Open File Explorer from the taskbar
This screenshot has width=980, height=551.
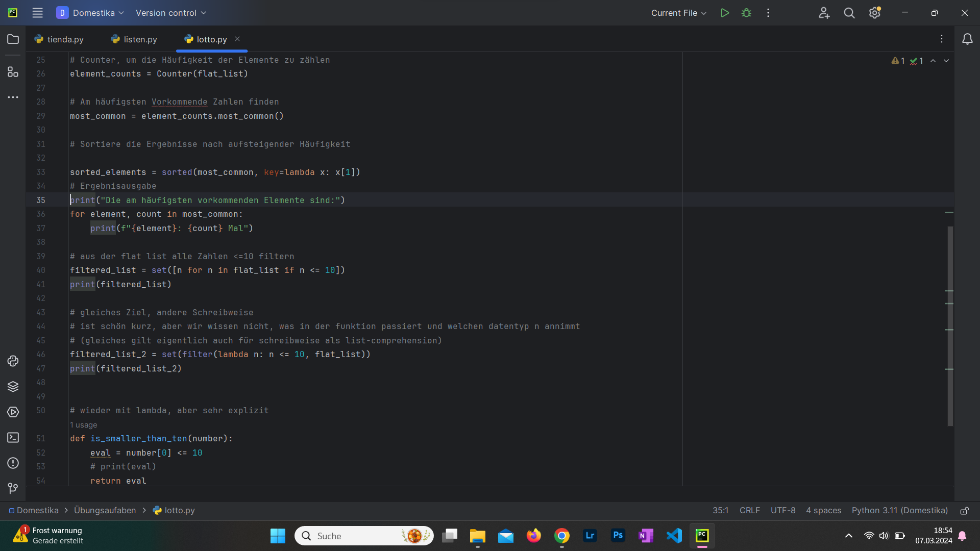point(478,536)
